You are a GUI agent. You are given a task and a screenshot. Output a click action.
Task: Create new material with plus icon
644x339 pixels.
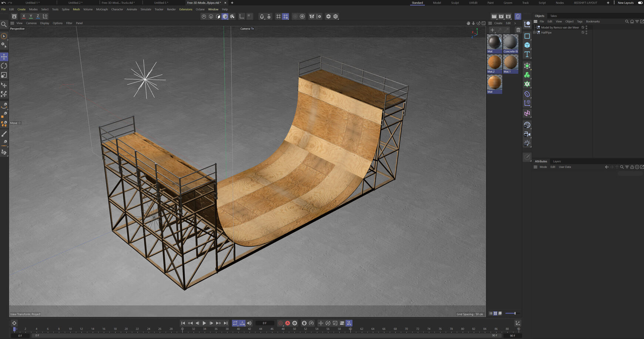click(492, 30)
